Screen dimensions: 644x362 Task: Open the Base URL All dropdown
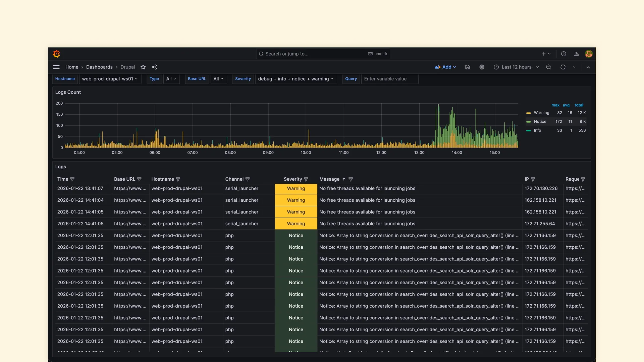point(219,79)
